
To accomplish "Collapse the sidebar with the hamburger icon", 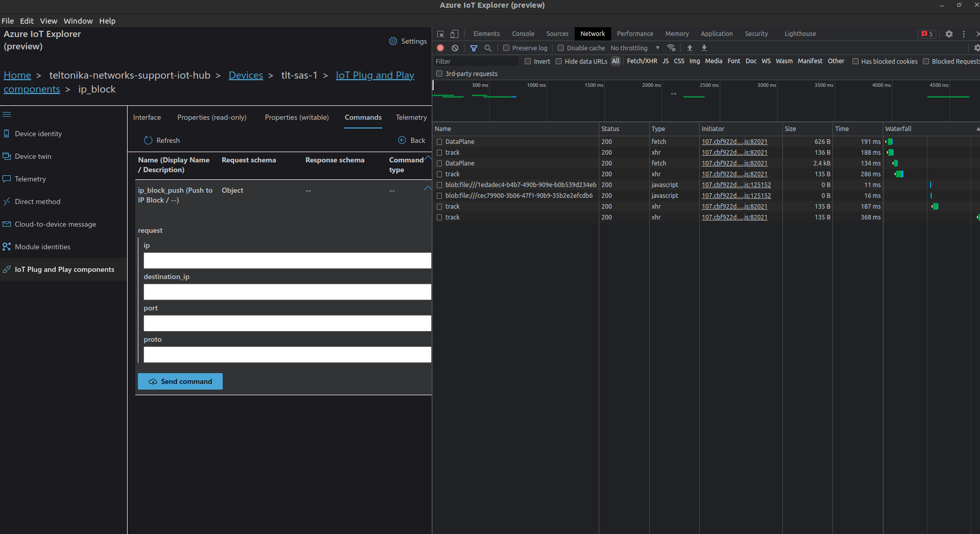I will pos(7,114).
